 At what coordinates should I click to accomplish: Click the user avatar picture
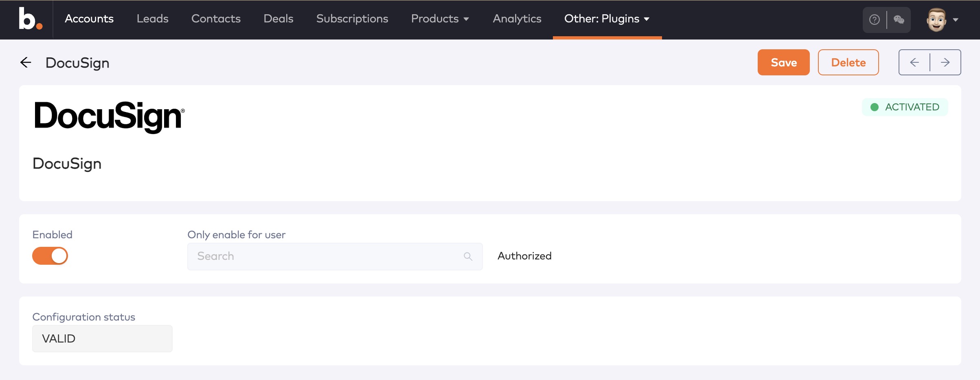click(x=936, y=19)
